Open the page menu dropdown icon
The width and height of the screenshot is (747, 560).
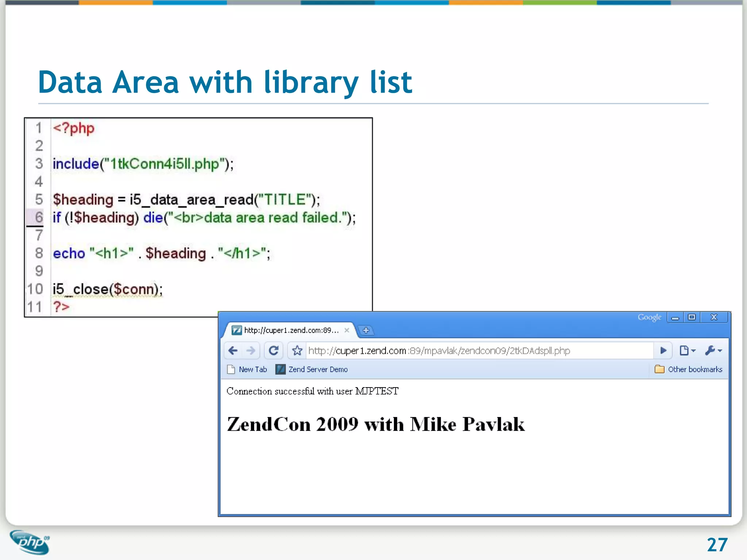tap(687, 350)
